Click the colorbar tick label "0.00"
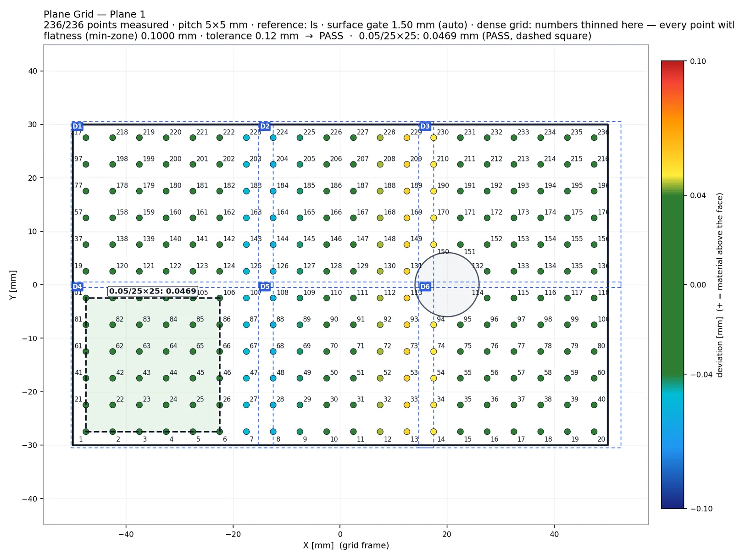This screenshot has height=560, width=734. tap(698, 285)
